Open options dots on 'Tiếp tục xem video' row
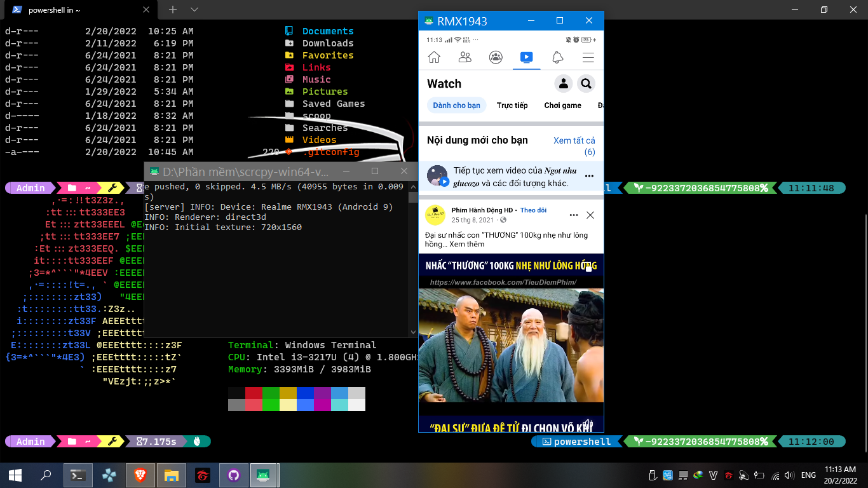The height and width of the screenshot is (488, 868). click(589, 176)
